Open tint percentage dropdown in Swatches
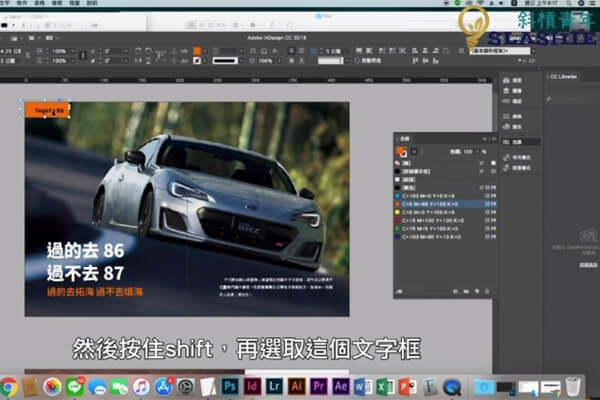Screen dimensions: 600x400 [x=478, y=152]
